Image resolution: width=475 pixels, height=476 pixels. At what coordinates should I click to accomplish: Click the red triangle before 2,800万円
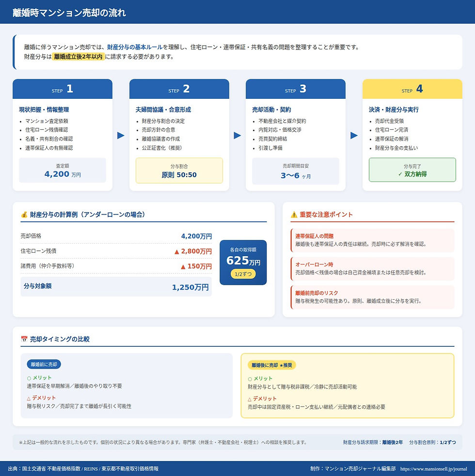point(176,252)
